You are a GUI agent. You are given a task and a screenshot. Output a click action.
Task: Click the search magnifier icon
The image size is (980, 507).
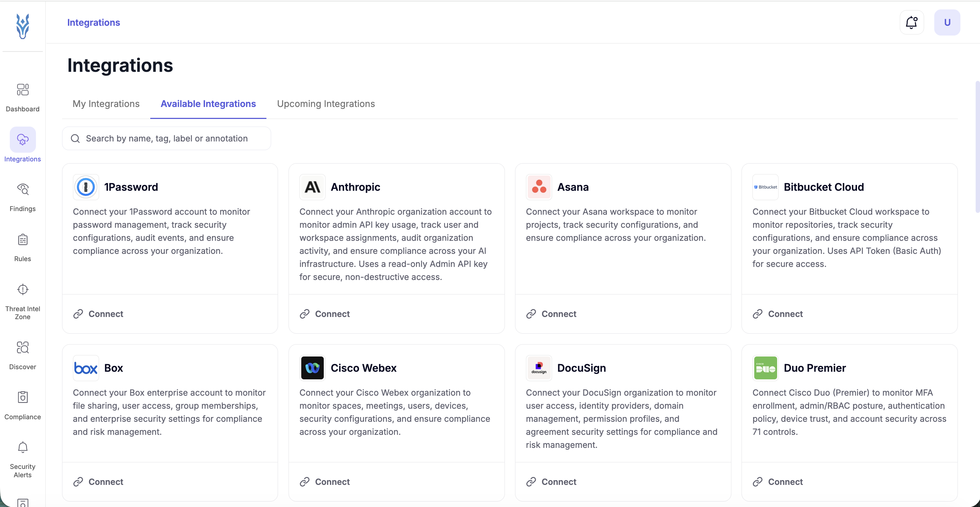click(x=75, y=138)
